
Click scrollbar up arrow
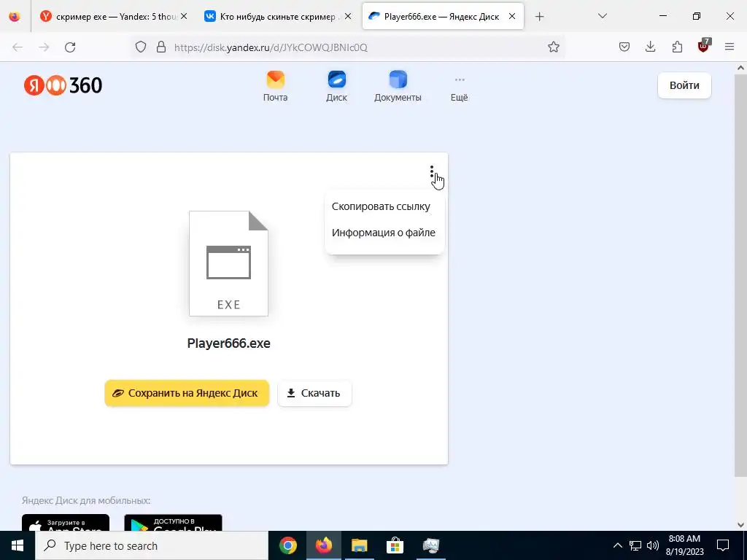pos(740,68)
